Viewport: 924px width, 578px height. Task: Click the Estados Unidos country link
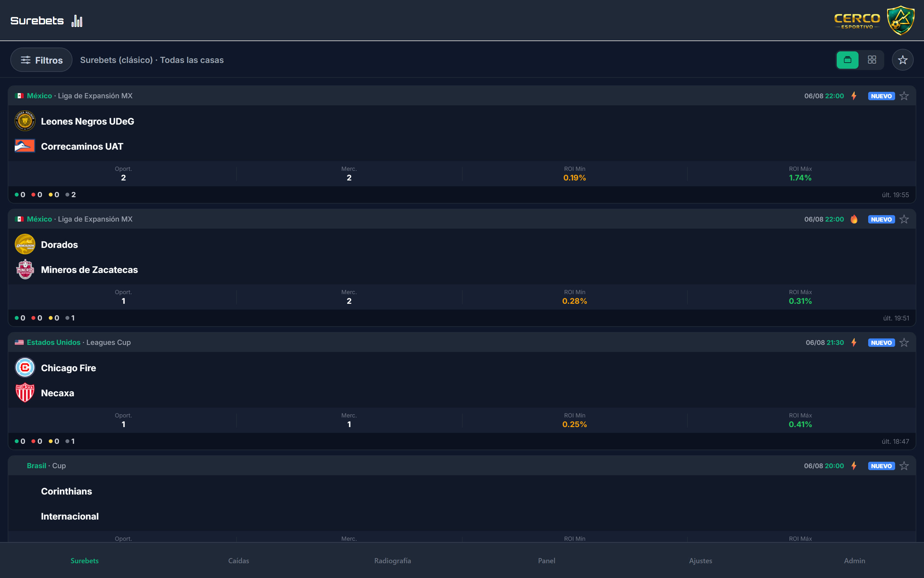point(54,343)
